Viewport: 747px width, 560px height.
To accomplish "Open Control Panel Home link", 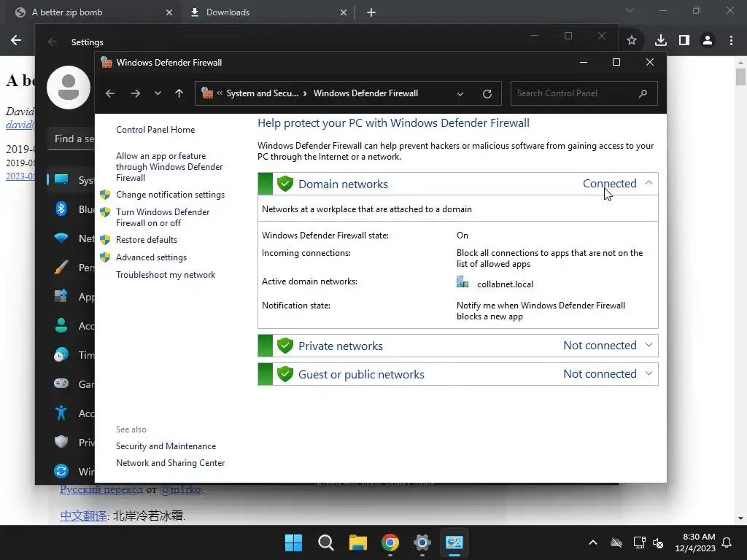I will coord(155,130).
